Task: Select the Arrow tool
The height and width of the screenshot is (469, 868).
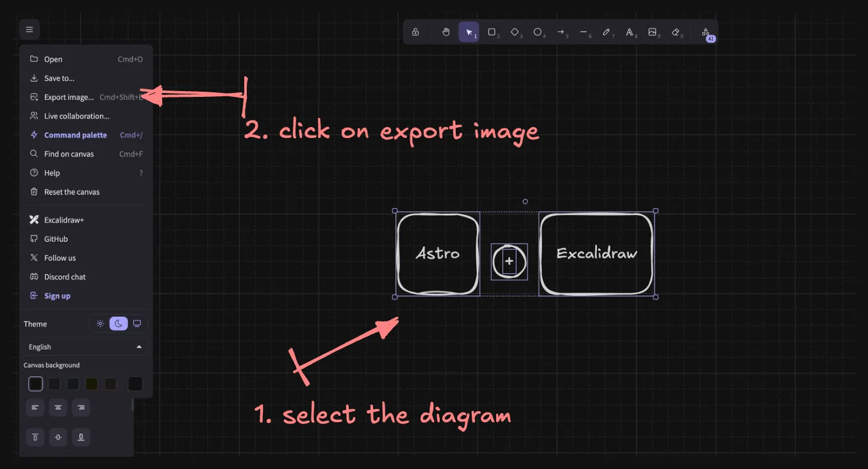Action: coord(561,31)
